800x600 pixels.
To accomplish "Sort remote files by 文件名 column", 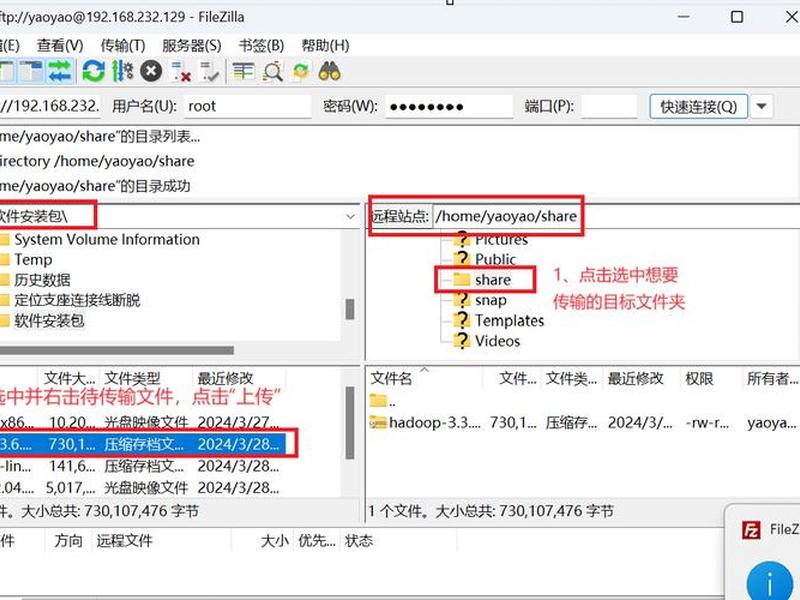I will coord(391,379).
